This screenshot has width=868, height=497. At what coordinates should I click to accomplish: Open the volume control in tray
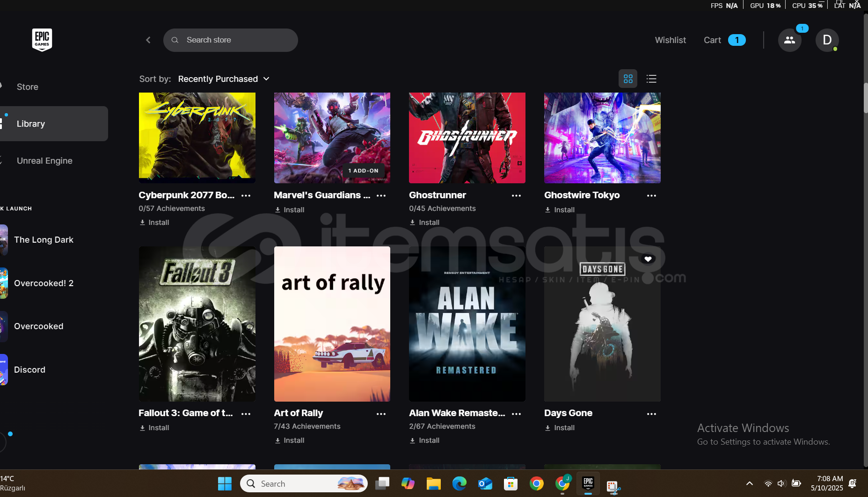point(781,484)
